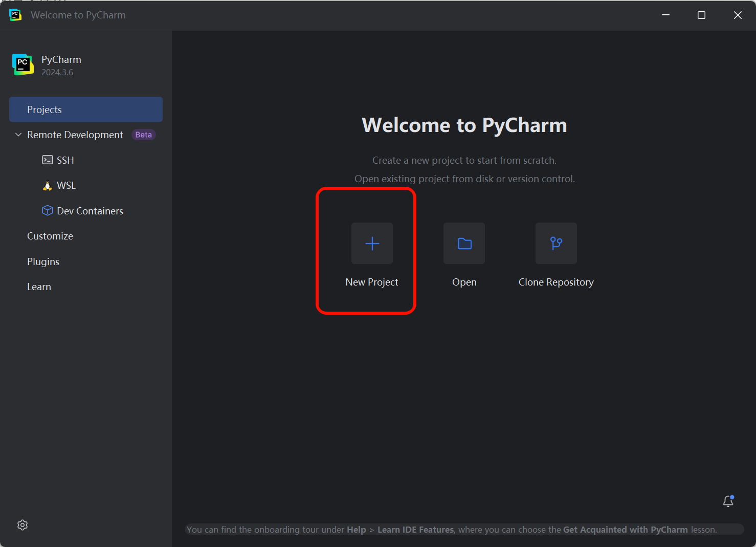
Task: Click the Welcome to PyCharm heading
Action: click(x=464, y=125)
